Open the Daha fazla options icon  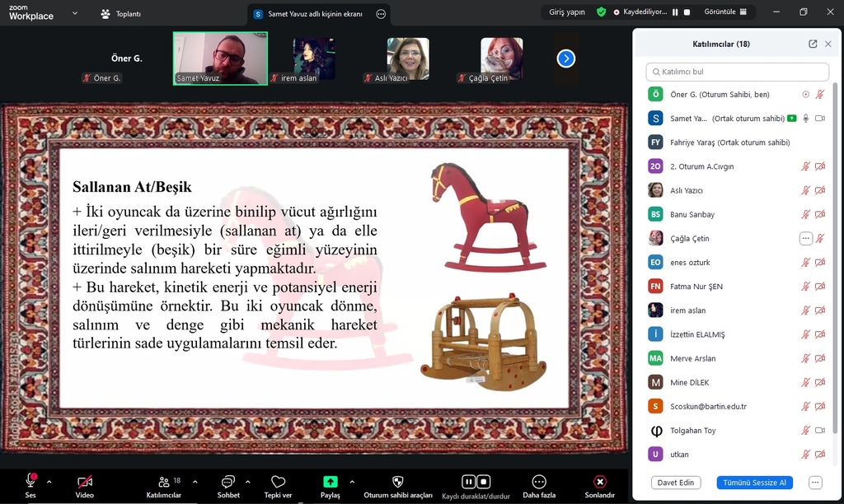[539, 482]
